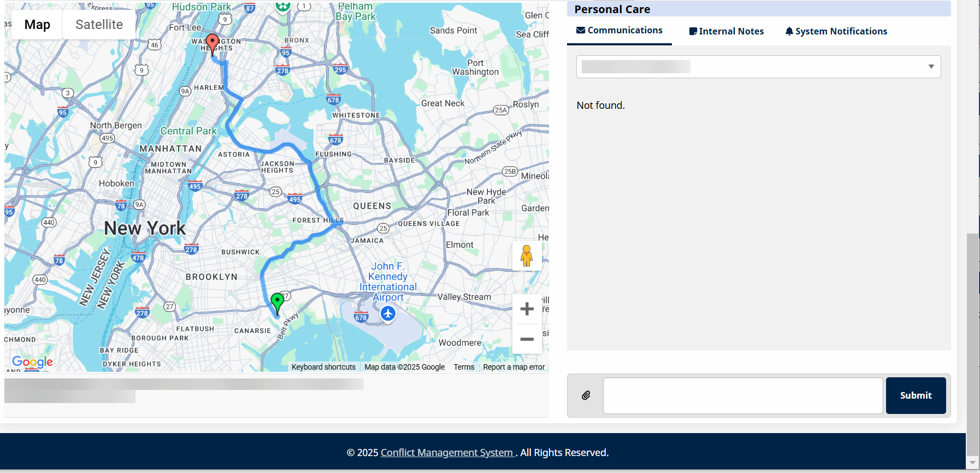This screenshot has width=980, height=473.
Task: Switch to Internal Notes tab
Action: coord(727,31)
